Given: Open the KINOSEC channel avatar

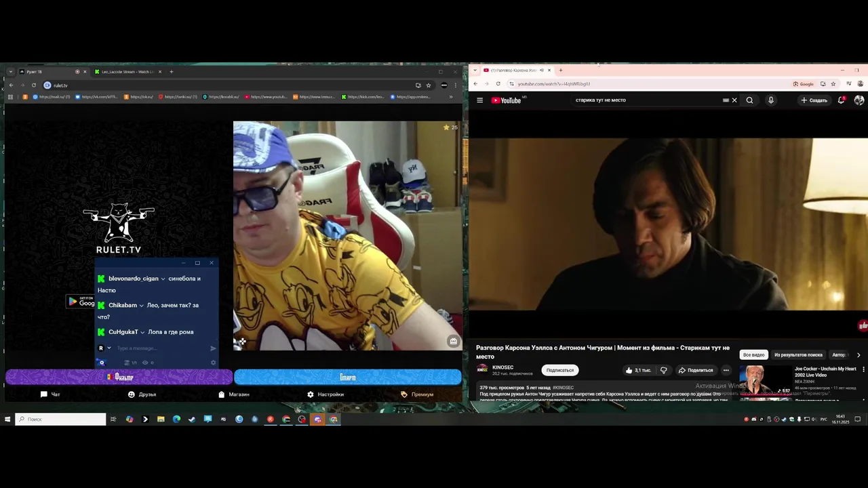Looking at the screenshot, I should [482, 369].
